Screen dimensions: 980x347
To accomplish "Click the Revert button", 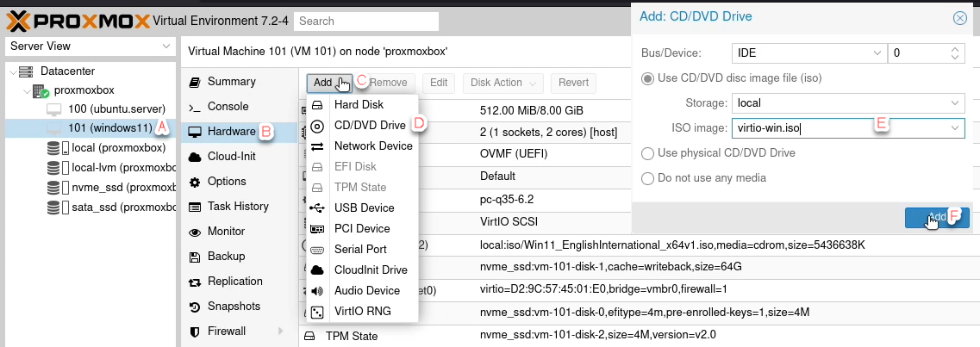I will [573, 83].
